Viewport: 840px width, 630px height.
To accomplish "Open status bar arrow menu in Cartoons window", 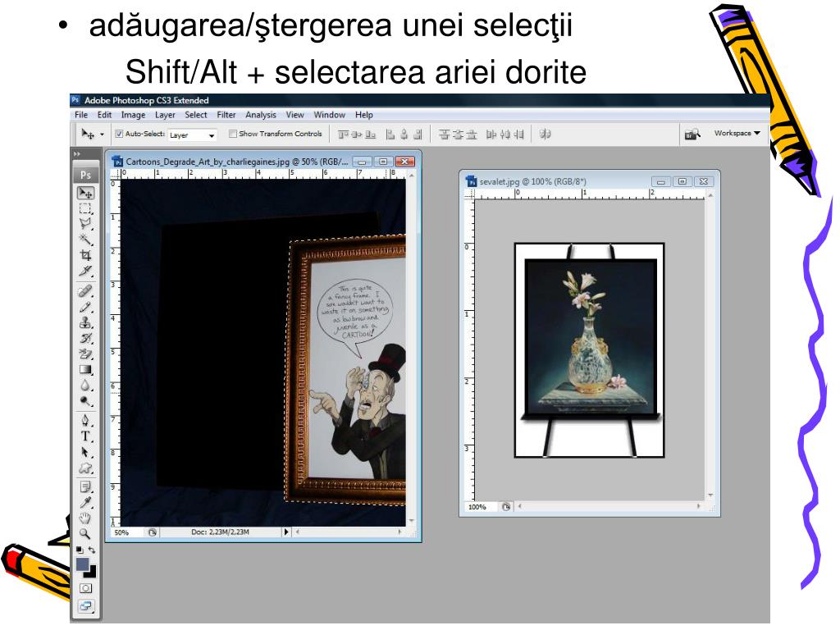I will coord(286,532).
